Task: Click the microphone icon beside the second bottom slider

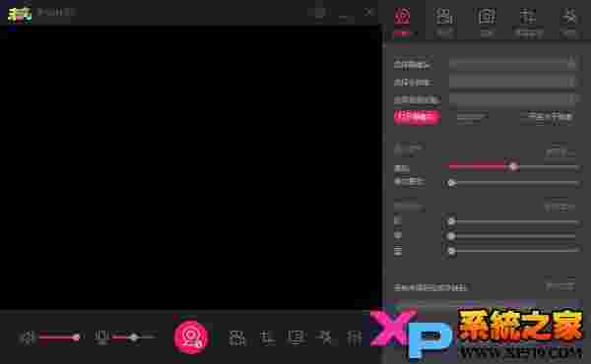Action: [101, 337]
